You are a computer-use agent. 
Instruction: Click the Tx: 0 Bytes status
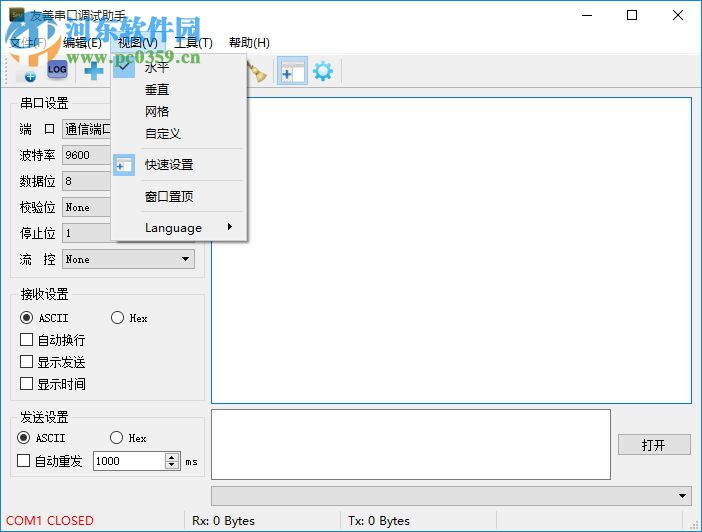(x=379, y=521)
